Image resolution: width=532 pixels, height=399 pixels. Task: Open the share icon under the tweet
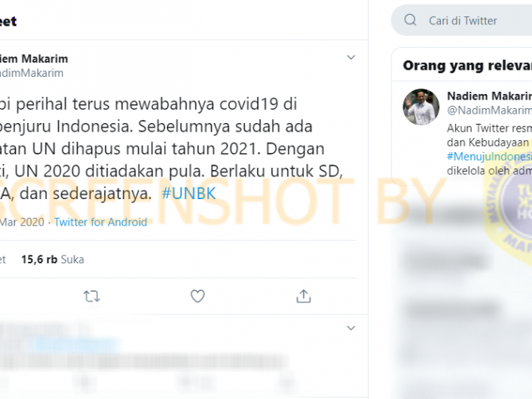click(x=304, y=296)
